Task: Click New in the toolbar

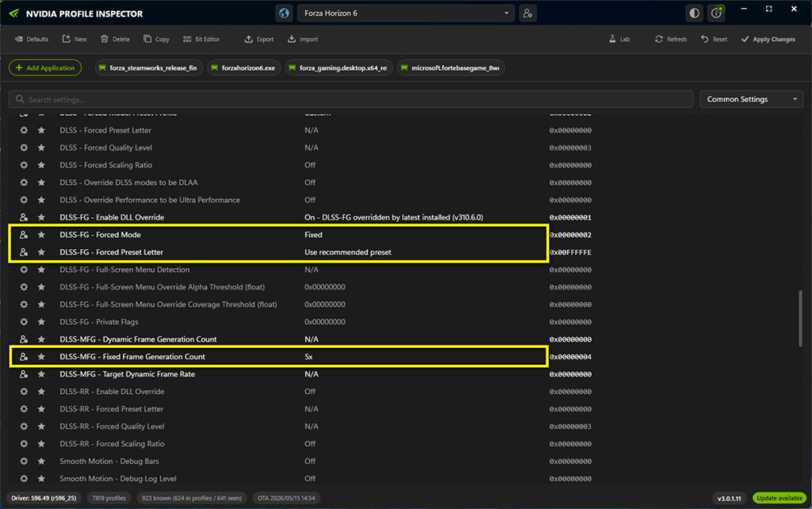Action: tap(74, 40)
